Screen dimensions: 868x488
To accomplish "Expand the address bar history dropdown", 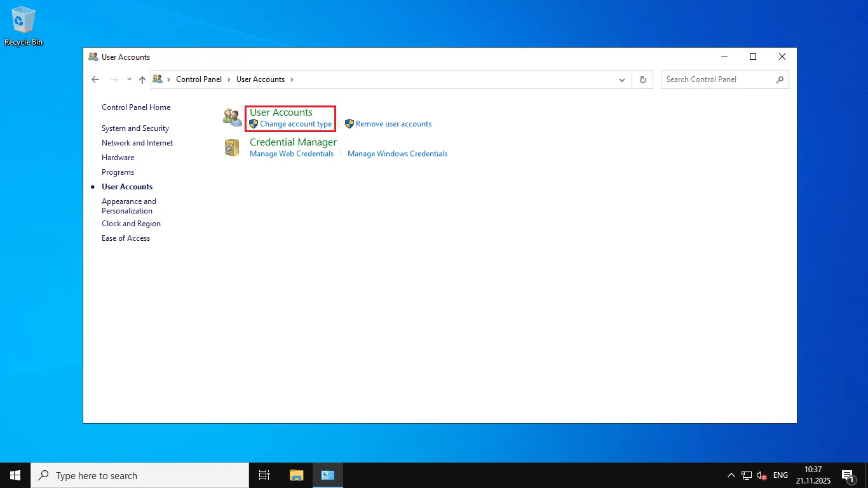I will tap(622, 79).
